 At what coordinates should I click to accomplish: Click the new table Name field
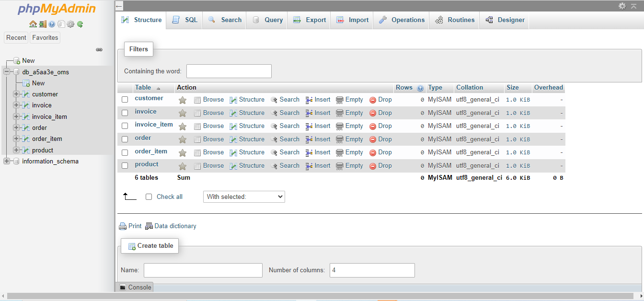(x=203, y=270)
